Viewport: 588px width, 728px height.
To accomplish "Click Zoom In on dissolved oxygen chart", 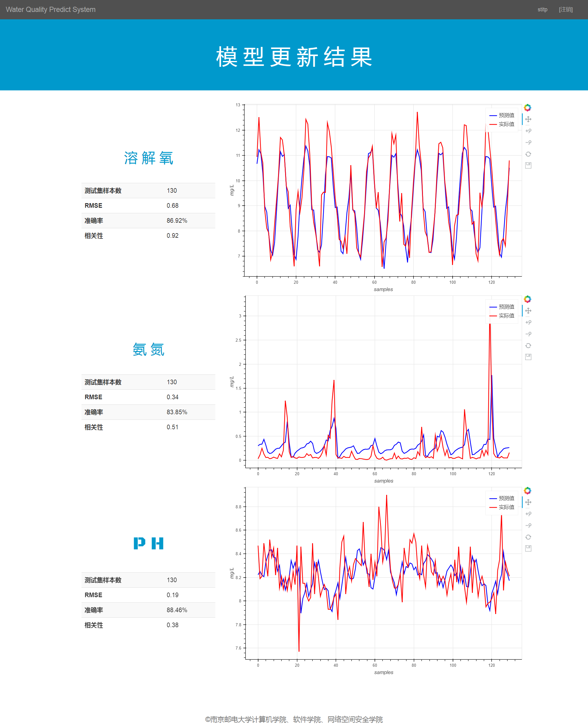I will 528,131.
